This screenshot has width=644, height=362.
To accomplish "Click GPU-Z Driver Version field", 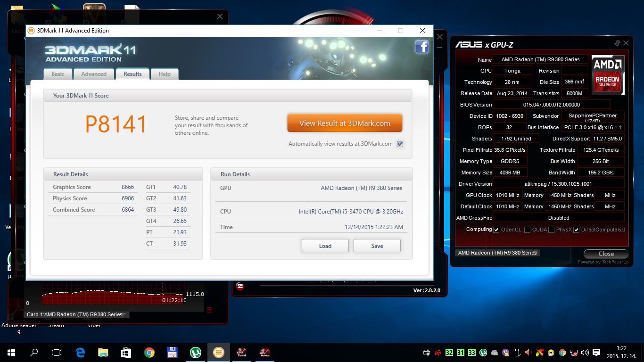I will click(x=559, y=184).
